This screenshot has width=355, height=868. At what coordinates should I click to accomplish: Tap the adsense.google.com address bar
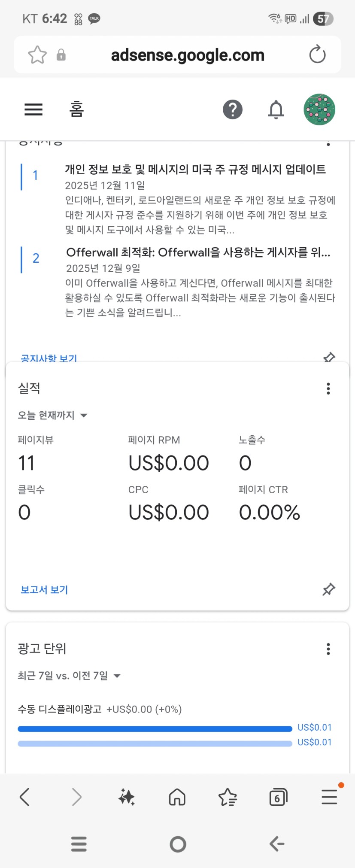188,55
